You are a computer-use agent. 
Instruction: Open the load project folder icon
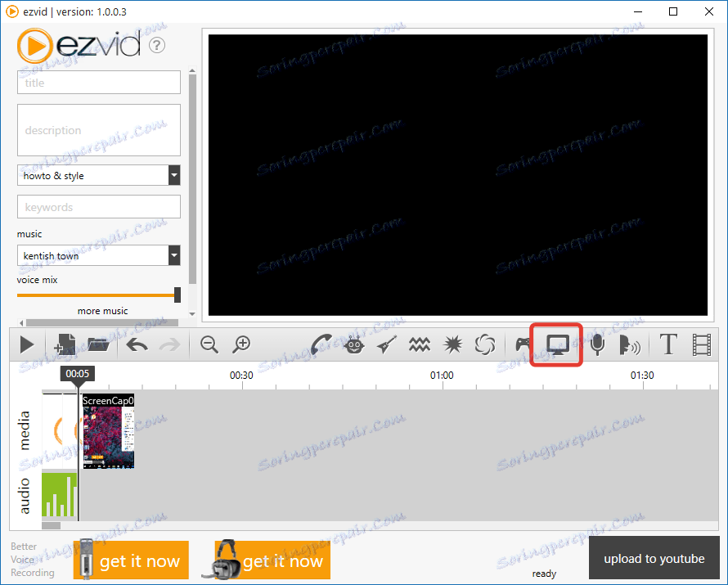pyautogui.click(x=98, y=344)
